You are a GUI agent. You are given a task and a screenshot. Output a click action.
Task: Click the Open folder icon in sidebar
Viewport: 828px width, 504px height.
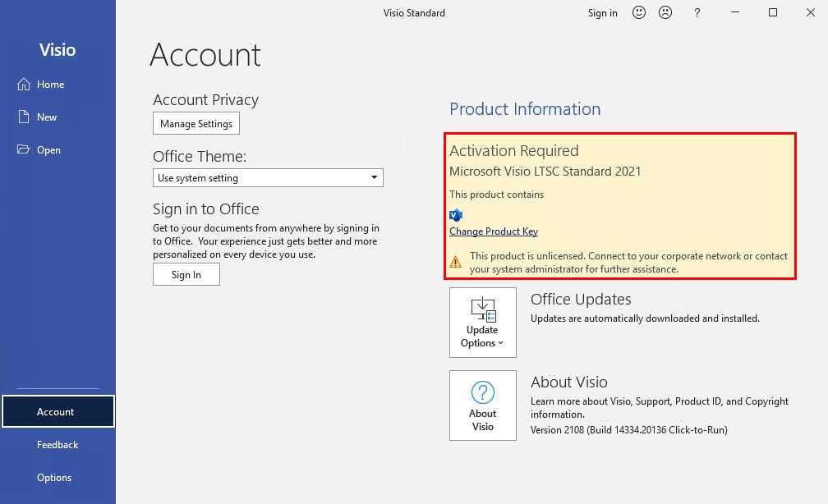pos(23,149)
